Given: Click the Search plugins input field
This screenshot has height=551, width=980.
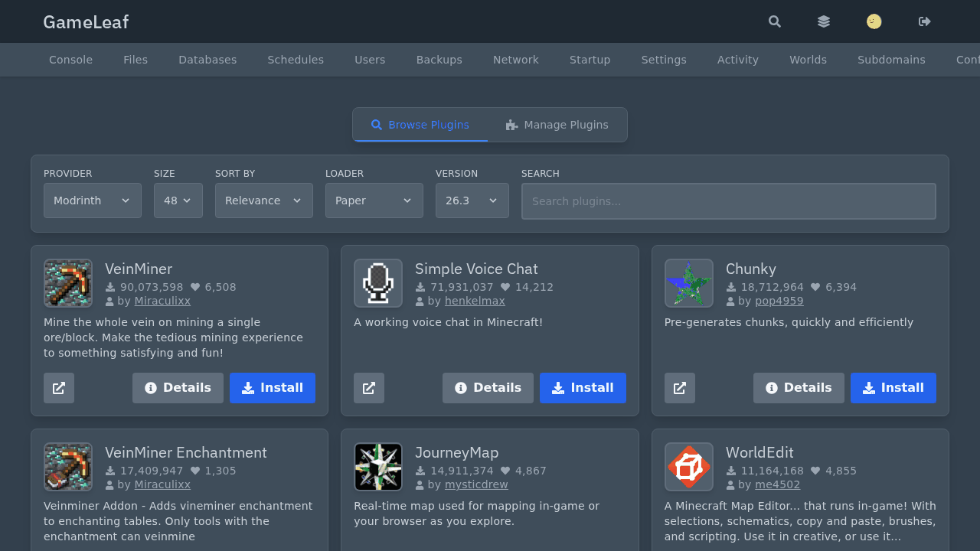Looking at the screenshot, I should (729, 201).
